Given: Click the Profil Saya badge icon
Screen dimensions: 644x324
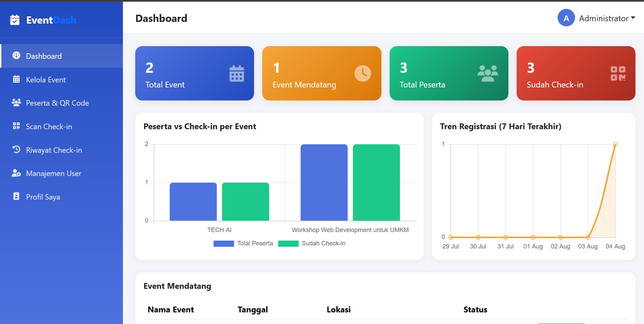Looking at the screenshot, I should tap(16, 196).
